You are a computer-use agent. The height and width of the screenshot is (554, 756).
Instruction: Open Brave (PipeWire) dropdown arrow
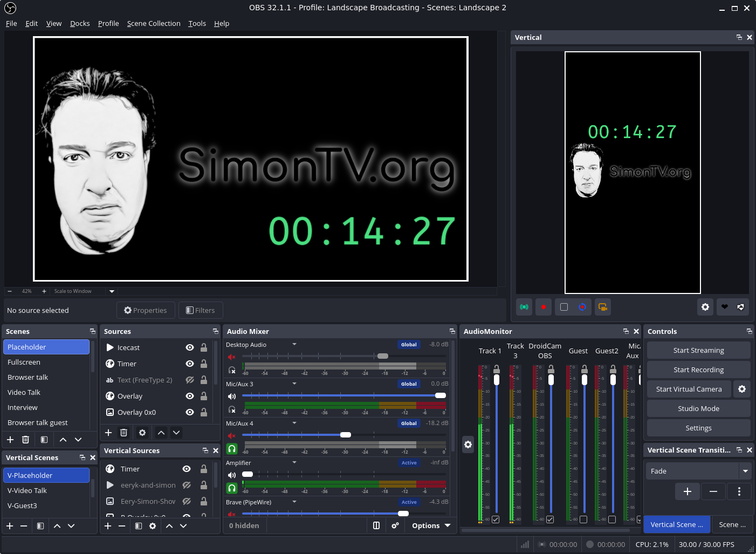(x=294, y=502)
